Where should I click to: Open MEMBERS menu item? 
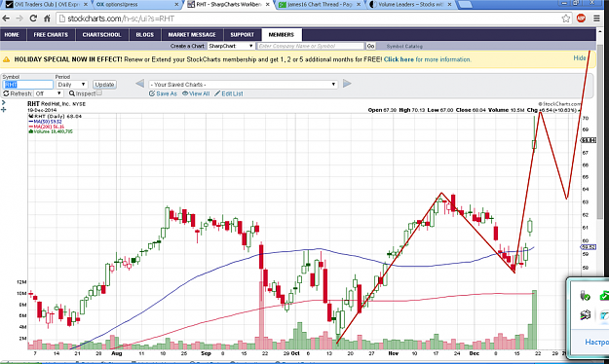click(x=282, y=34)
